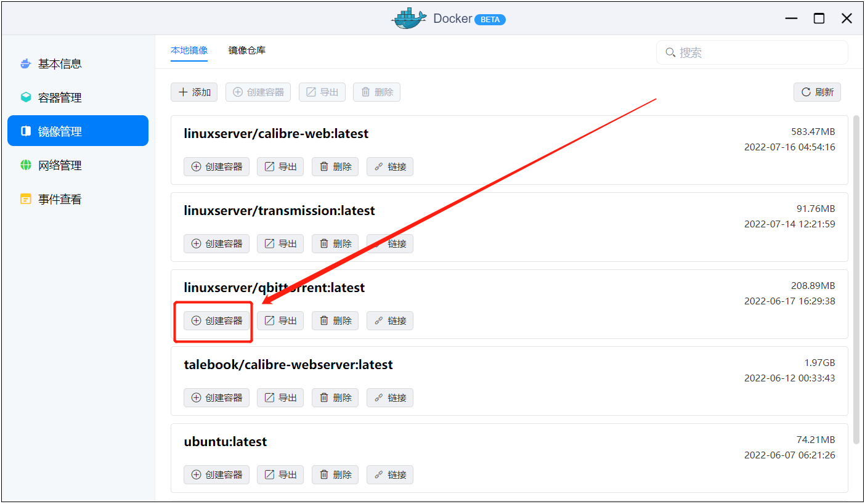Minimize the Docker window

(x=791, y=18)
